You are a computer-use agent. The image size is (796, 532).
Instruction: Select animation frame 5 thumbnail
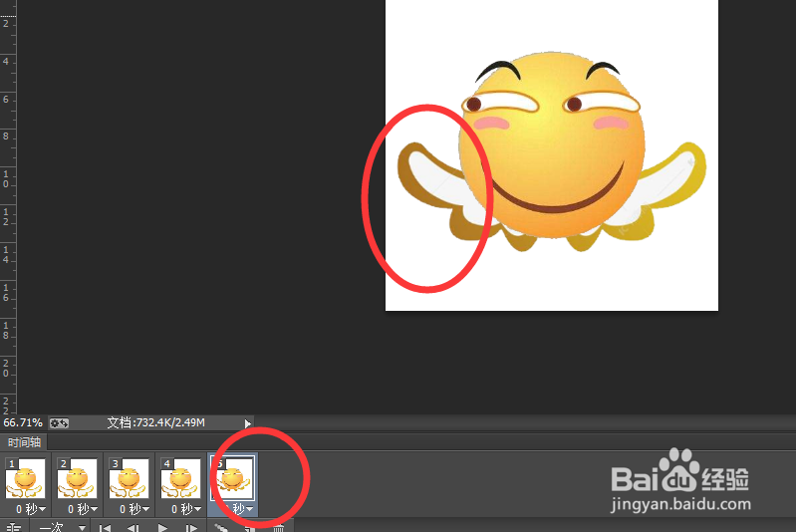pos(233,478)
